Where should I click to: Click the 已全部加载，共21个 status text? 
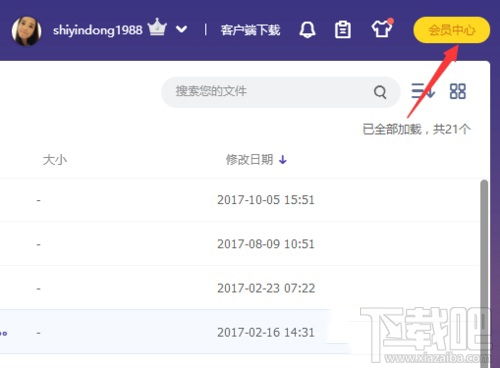(417, 129)
